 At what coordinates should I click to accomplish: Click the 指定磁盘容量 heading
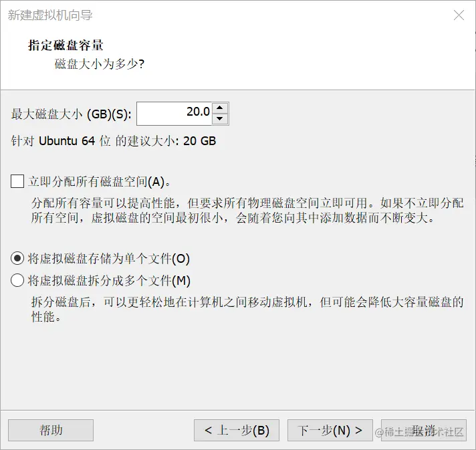pos(66,45)
